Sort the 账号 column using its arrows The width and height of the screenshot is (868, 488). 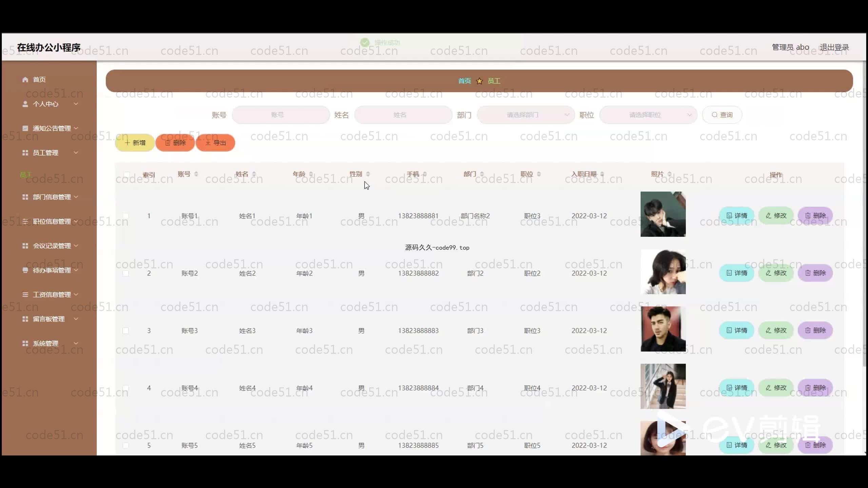(196, 174)
